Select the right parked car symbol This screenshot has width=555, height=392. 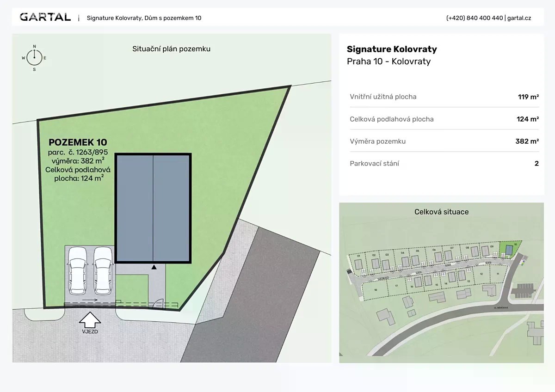103,270
